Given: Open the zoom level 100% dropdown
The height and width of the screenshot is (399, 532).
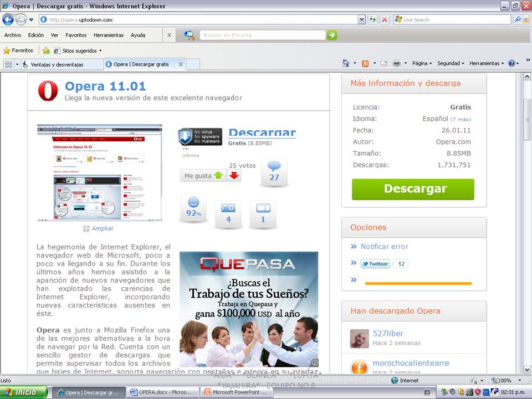Looking at the screenshot, I should coord(519,380).
